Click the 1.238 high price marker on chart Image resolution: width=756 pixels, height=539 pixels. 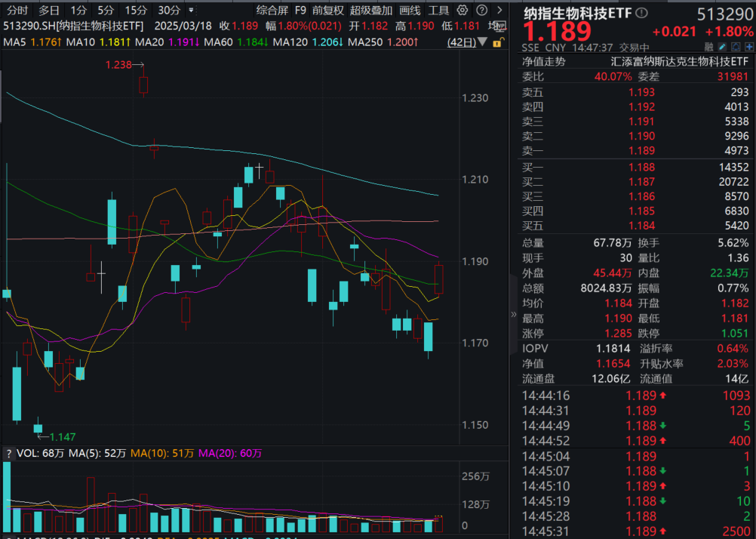[x=118, y=66]
